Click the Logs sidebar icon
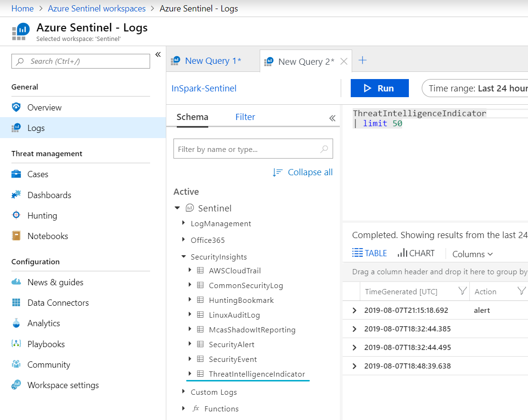Screen dimensions: 528x420 click(16, 128)
